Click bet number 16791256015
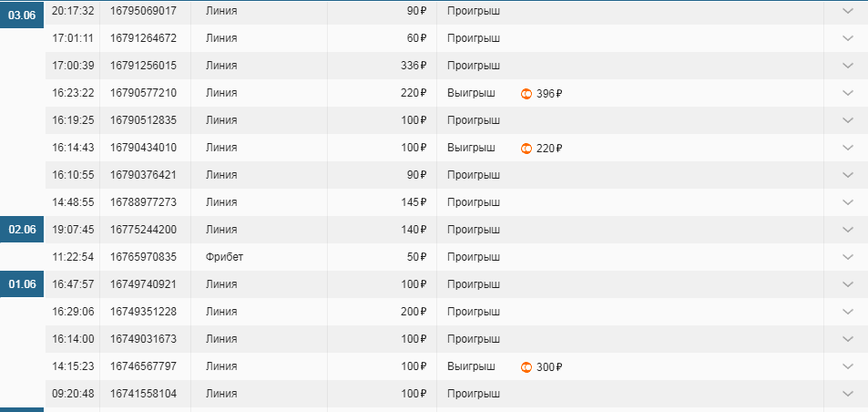The width and height of the screenshot is (868, 412). pos(143,66)
